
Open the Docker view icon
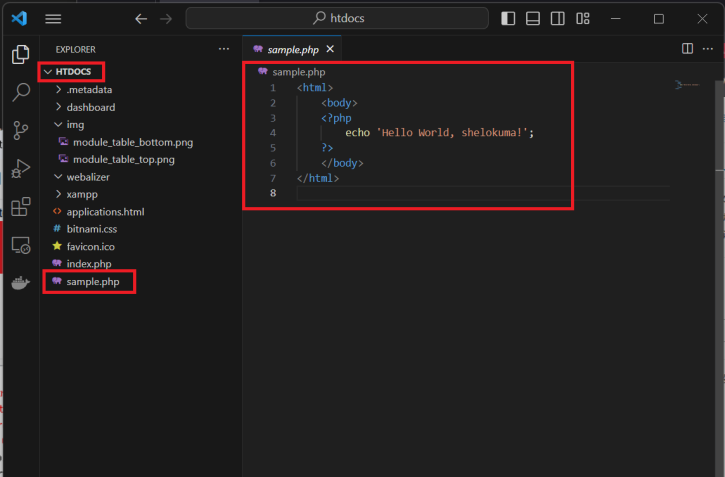point(20,283)
